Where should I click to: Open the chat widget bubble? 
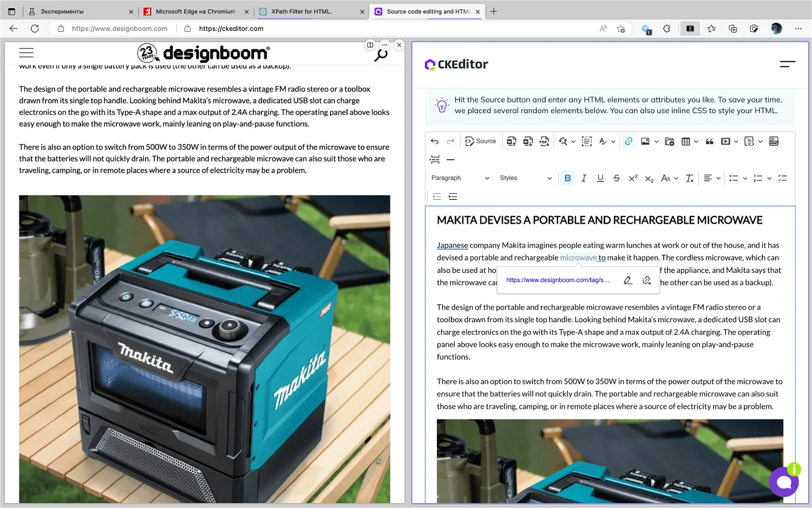click(x=784, y=481)
